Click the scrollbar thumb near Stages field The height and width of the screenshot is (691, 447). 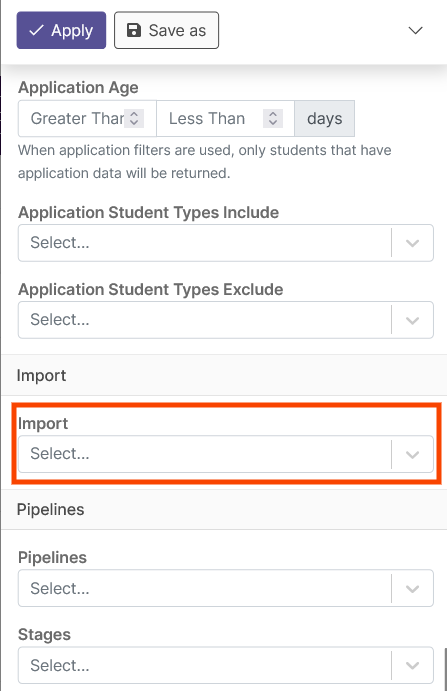click(445, 669)
